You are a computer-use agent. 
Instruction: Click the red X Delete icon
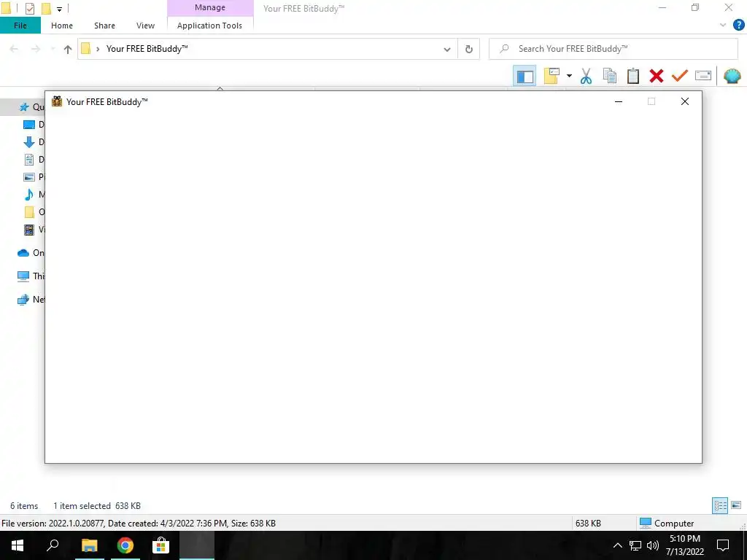pyautogui.click(x=656, y=76)
